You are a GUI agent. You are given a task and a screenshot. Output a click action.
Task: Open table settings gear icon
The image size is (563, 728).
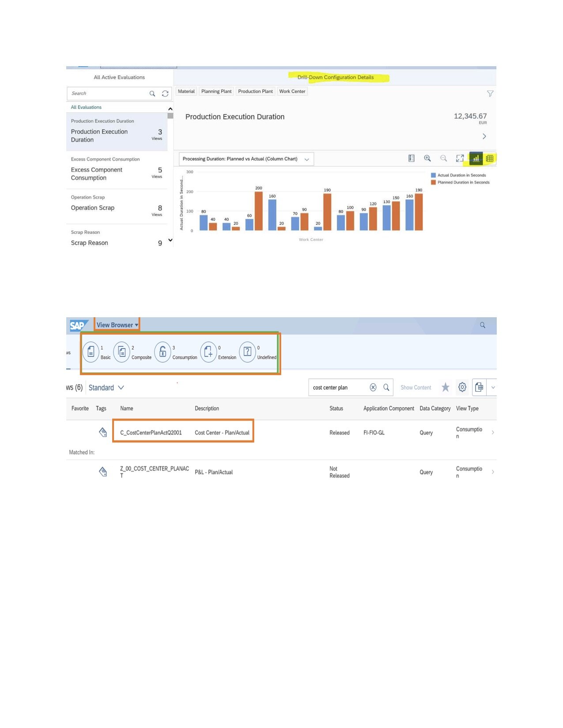pyautogui.click(x=462, y=387)
